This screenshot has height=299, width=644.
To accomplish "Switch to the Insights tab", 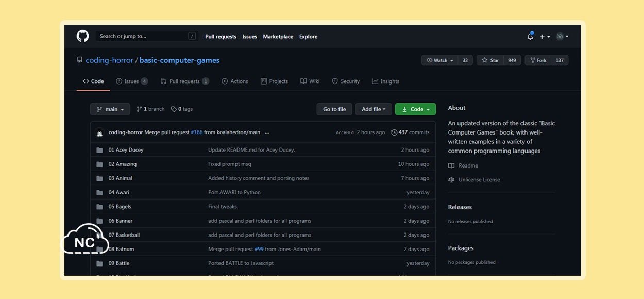I will coord(385,81).
